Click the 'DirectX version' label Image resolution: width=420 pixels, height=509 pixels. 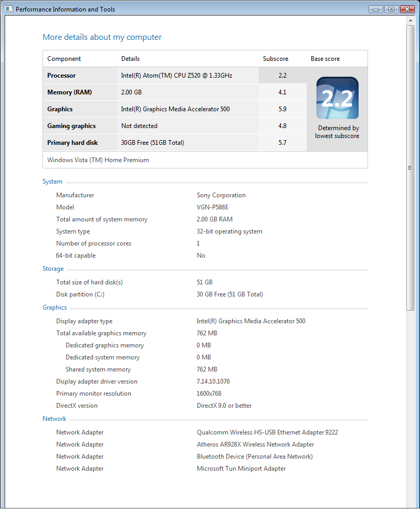(77, 406)
